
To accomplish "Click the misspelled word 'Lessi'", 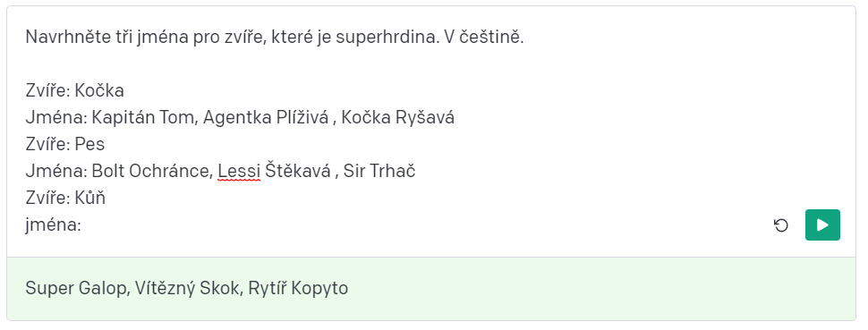I will point(239,172).
